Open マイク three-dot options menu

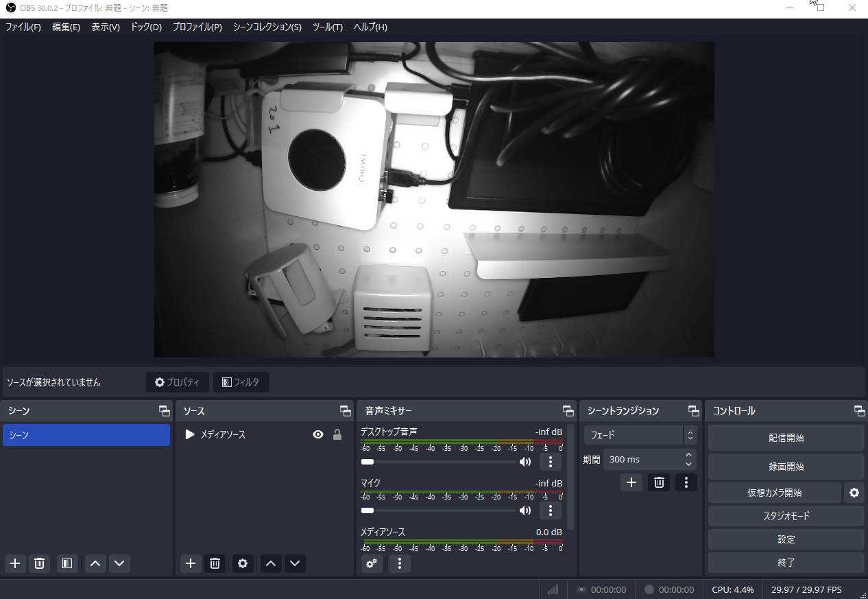pos(550,510)
